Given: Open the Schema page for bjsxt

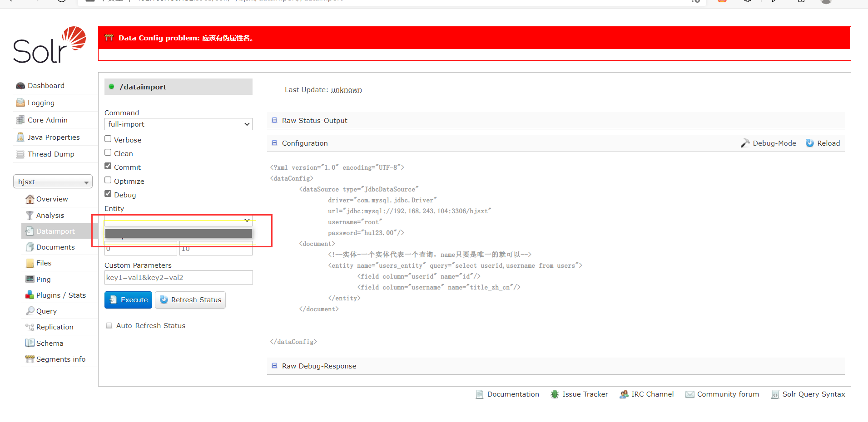Looking at the screenshot, I should coord(50,343).
